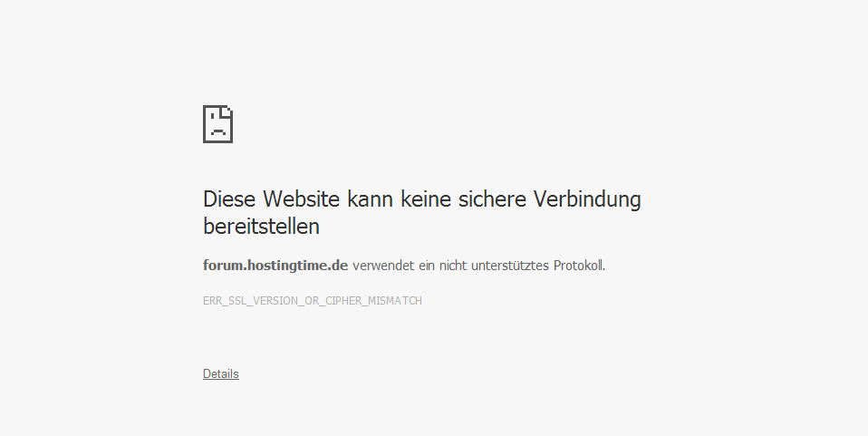Click the word 'Website' in the heading
Viewport: 868px width, 436px height.
pyautogui.click(x=301, y=199)
